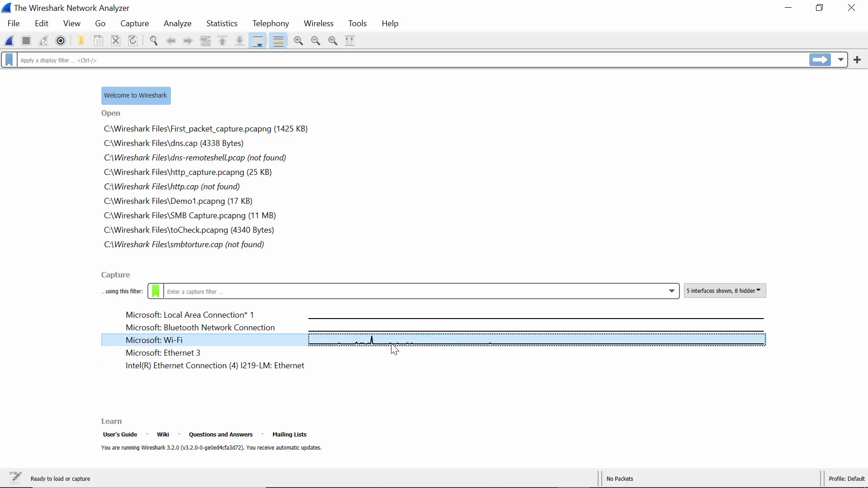Click the Wi-Fi traffic sparkline graph
Image resolution: width=868 pixels, height=488 pixels.
pyautogui.click(x=537, y=340)
